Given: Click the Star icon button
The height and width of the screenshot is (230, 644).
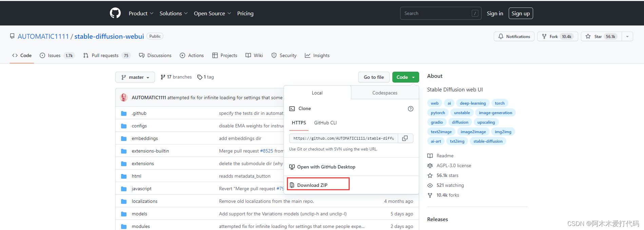Looking at the screenshot, I should point(588,36).
